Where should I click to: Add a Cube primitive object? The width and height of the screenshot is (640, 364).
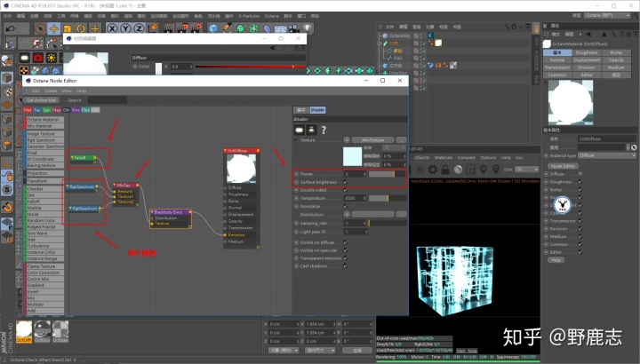(213, 28)
